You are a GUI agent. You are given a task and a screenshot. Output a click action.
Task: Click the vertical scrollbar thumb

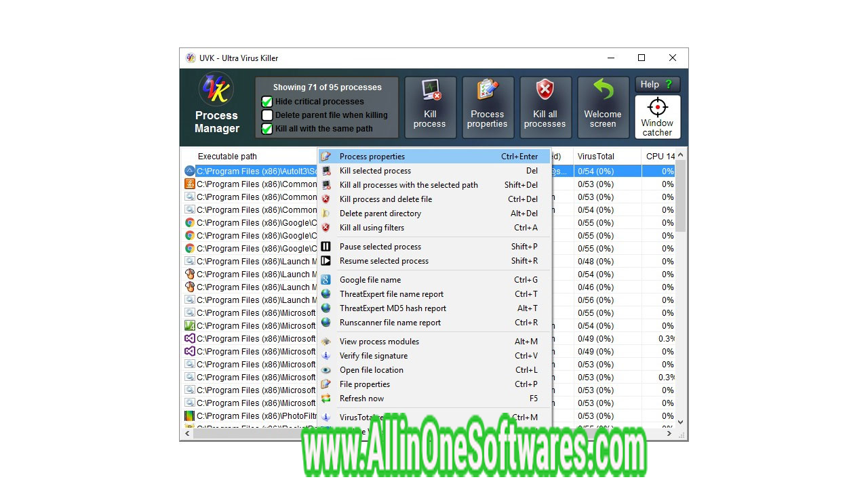coord(681,197)
